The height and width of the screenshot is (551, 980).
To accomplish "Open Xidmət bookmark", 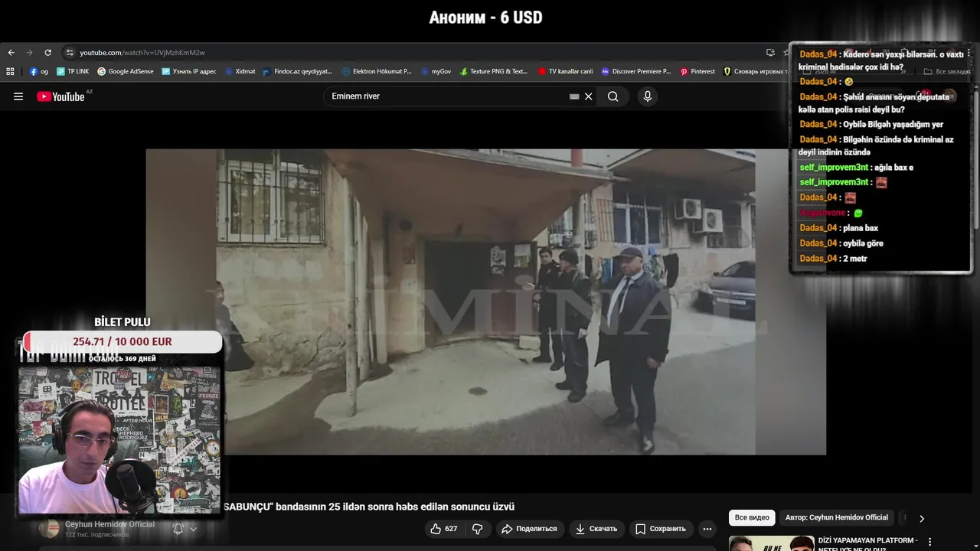I will (240, 71).
